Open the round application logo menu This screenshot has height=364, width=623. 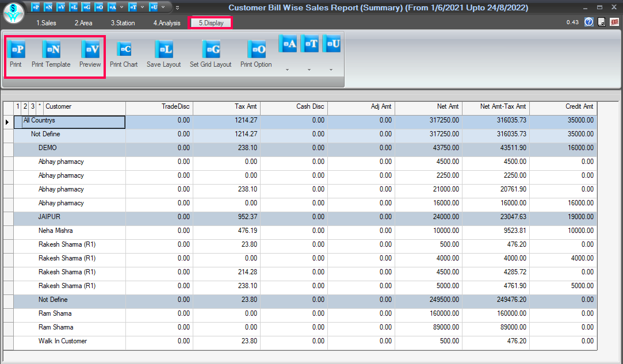pyautogui.click(x=13, y=13)
